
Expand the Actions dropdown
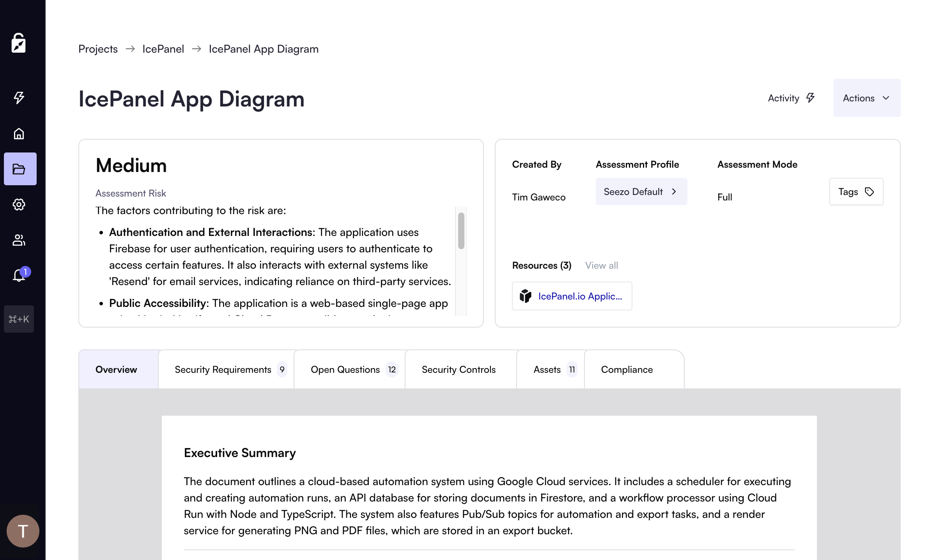coord(866,98)
